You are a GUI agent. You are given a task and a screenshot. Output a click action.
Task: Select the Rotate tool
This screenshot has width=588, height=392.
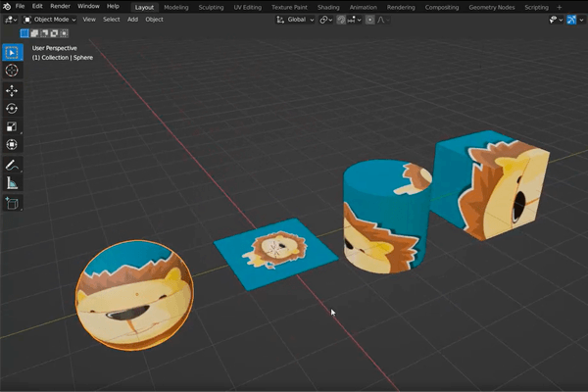12,109
